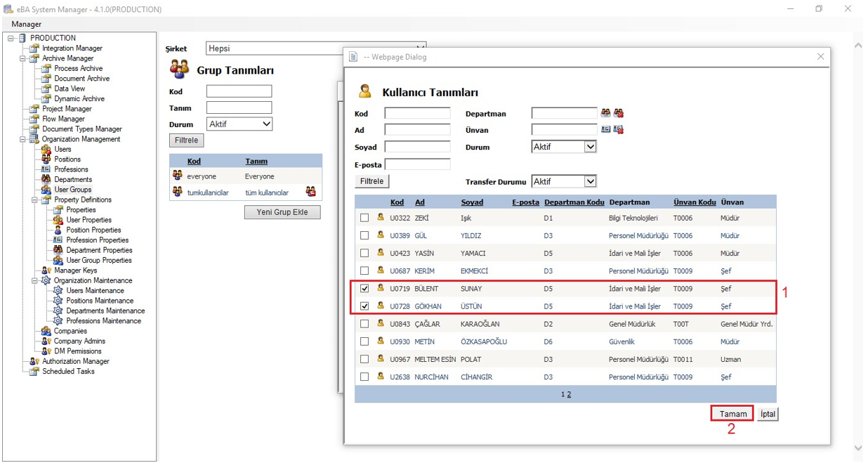Open Companies tree node
The height and width of the screenshot is (463, 868).
tap(70, 331)
